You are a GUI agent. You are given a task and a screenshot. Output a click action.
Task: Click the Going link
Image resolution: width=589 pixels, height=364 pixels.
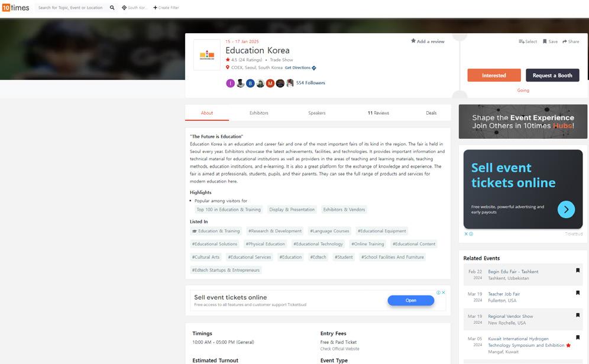[523, 90]
